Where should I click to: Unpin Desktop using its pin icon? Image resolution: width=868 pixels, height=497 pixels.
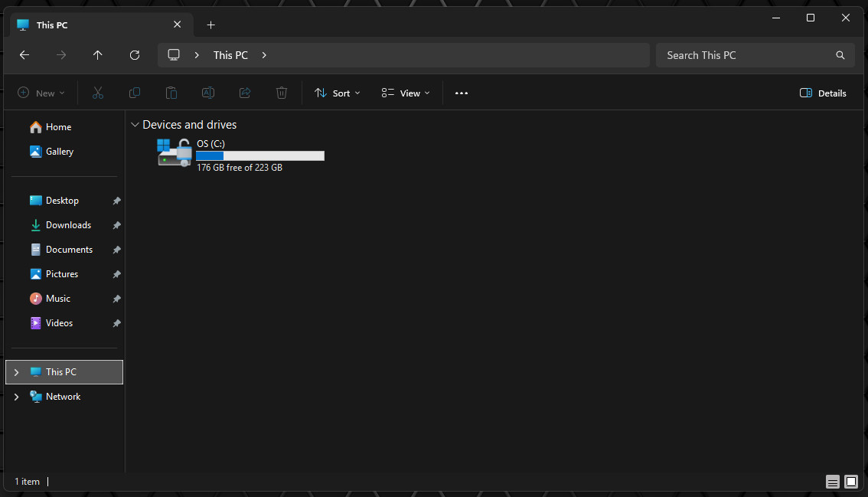(117, 201)
